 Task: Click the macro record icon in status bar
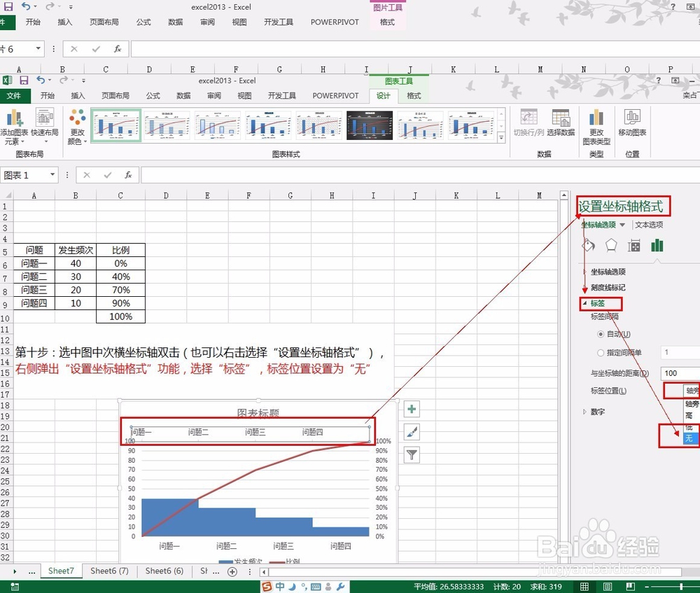tap(14, 587)
